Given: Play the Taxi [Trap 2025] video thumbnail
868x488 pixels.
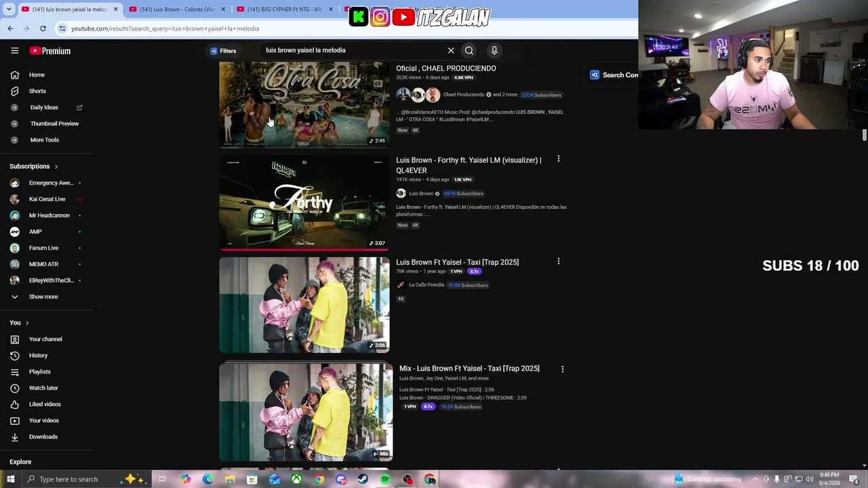Looking at the screenshot, I should 304,305.
